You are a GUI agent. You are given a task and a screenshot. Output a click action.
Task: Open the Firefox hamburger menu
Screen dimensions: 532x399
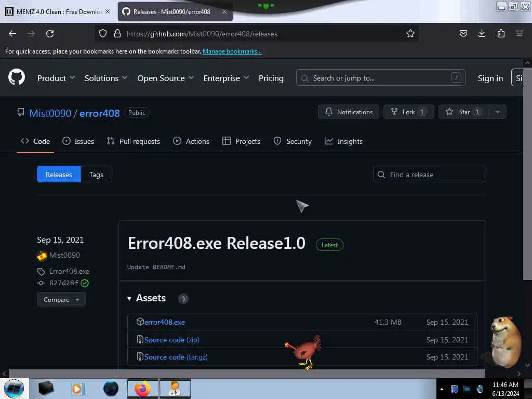point(519,33)
